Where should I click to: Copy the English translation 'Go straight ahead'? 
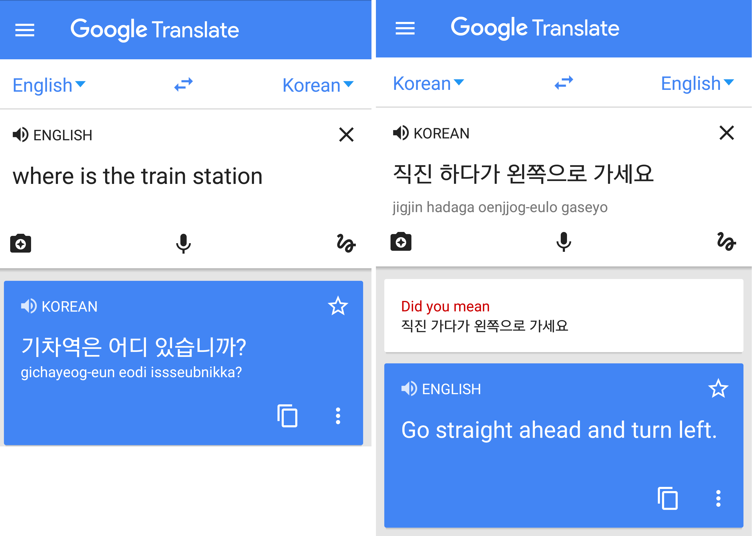[667, 498]
